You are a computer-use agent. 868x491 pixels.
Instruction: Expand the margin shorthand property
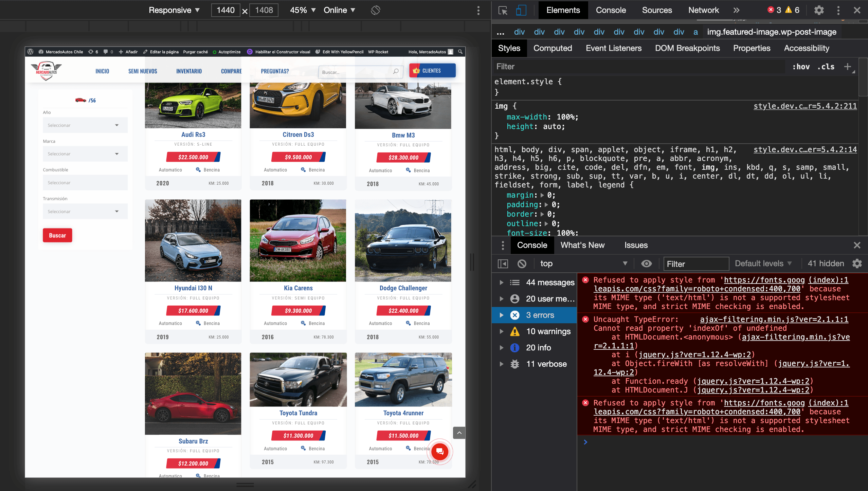(x=542, y=195)
